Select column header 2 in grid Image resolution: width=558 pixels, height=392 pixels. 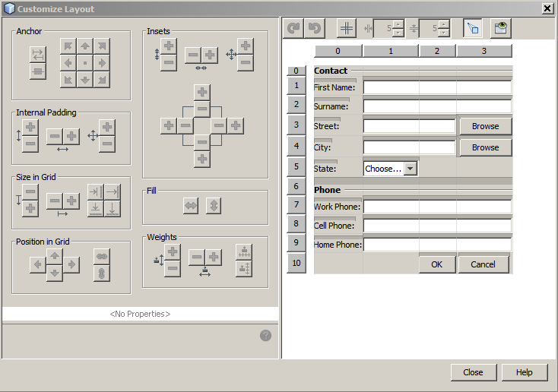click(x=437, y=51)
